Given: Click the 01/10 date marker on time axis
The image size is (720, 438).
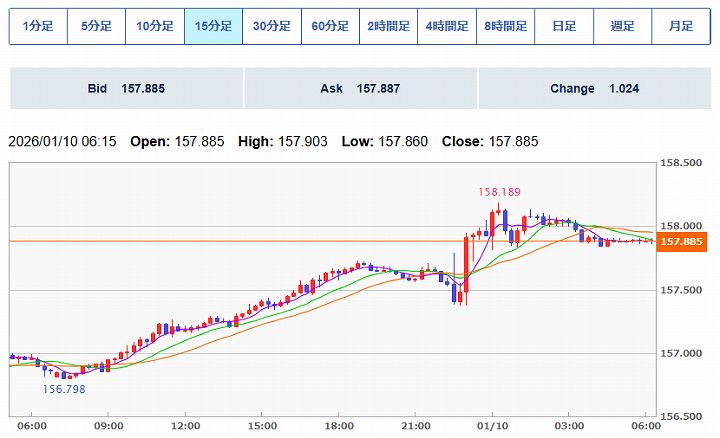Looking at the screenshot, I should point(491,426).
